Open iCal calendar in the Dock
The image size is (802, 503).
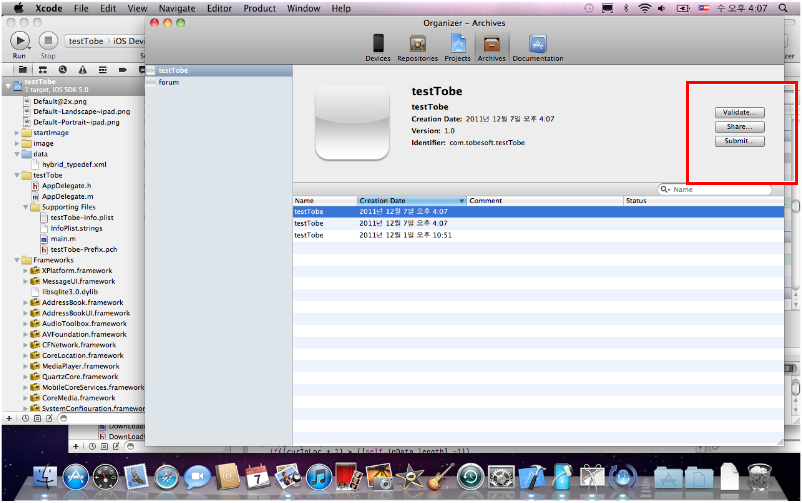pyautogui.click(x=258, y=477)
